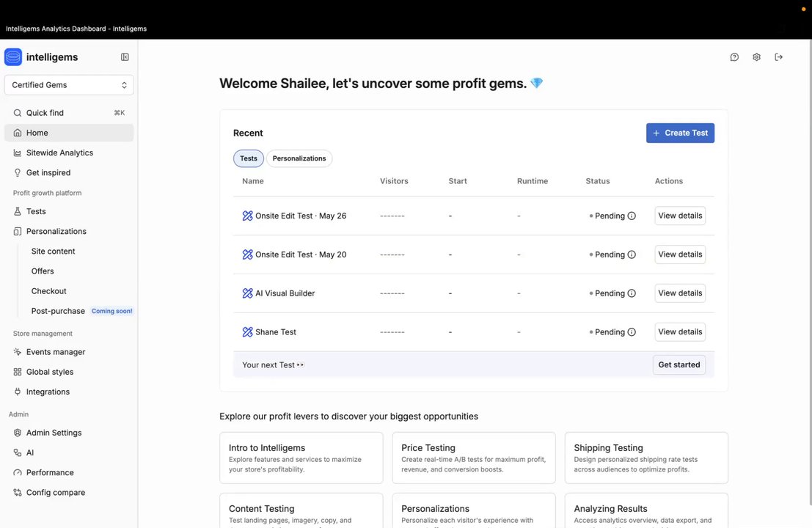Click the Get inspired lightbulb icon
This screenshot has height=528, width=812.
click(x=18, y=172)
